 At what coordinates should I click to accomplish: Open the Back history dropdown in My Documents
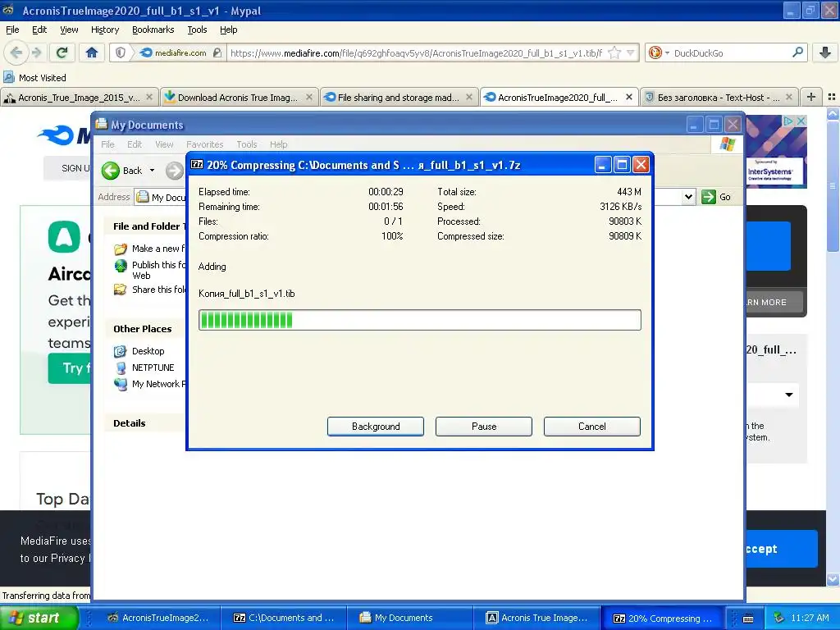[152, 171]
